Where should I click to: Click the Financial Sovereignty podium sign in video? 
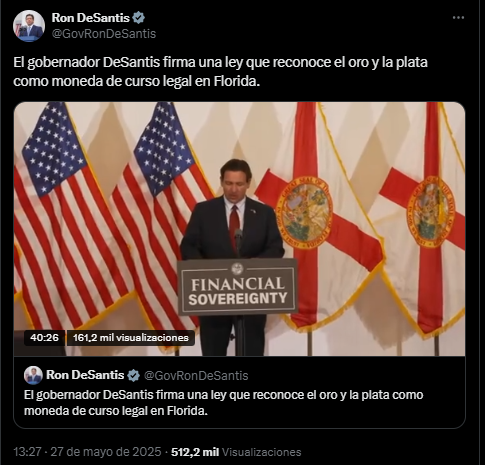coord(237,287)
